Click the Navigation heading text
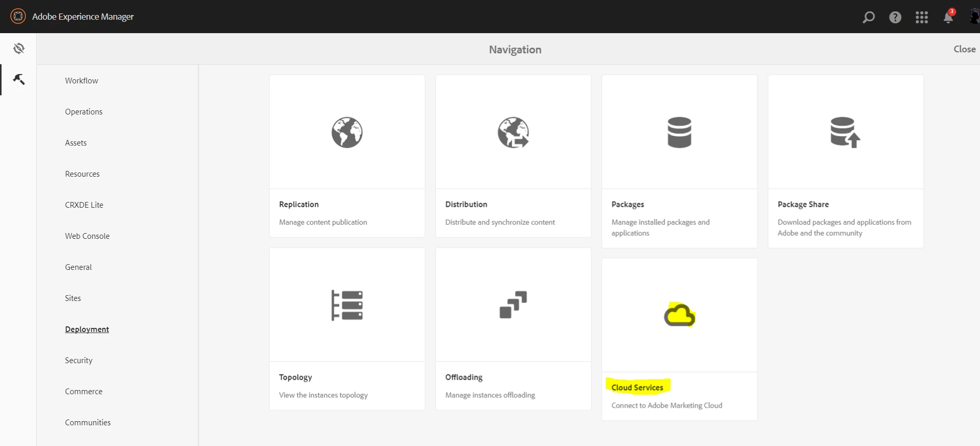980x446 pixels. coord(515,49)
